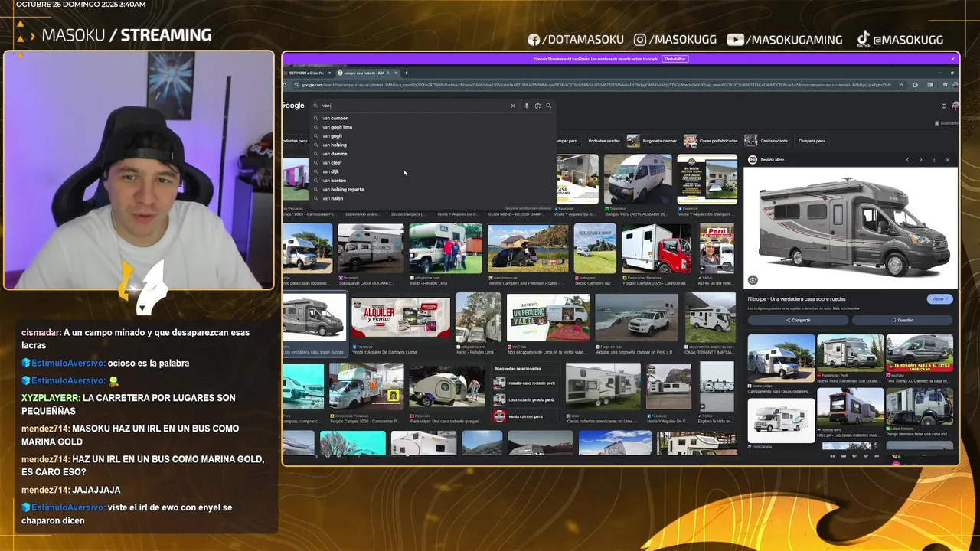This screenshot has height=551, width=980.
Task: Show next image in preview panel
Action: [920, 160]
